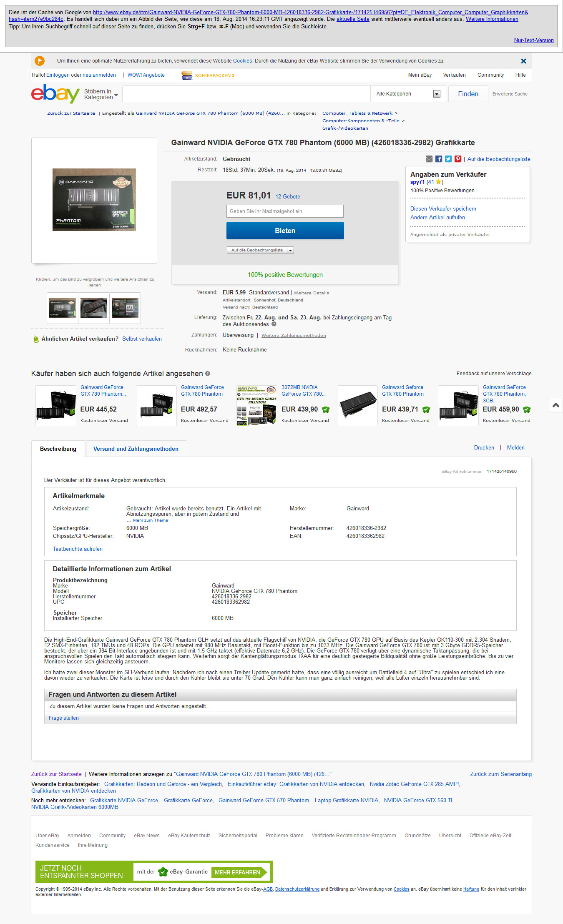Click eBay-Garantie badge on EUR 459,90 item
This screenshot has height=924, width=563.
(527, 409)
